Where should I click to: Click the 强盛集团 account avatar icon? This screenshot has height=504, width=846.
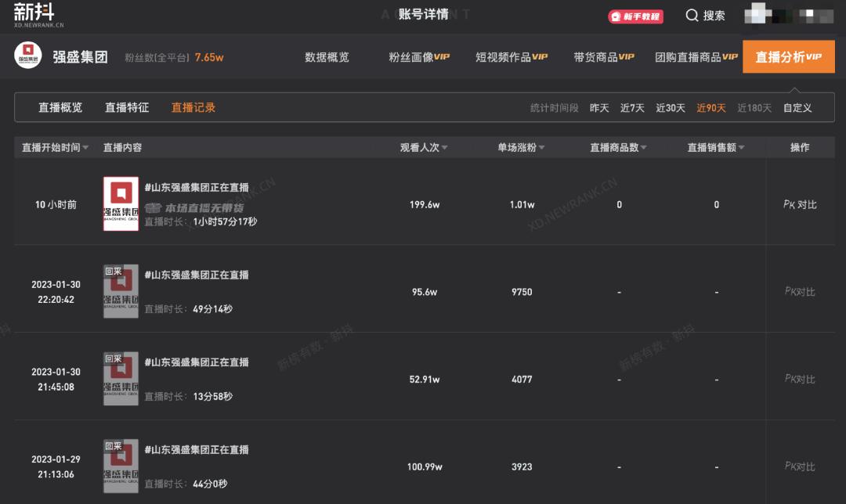tap(28, 56)
